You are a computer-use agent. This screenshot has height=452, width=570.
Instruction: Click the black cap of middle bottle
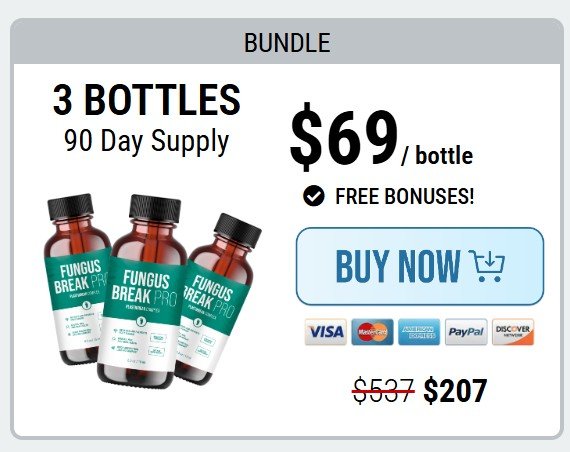[x=155, y=208]
